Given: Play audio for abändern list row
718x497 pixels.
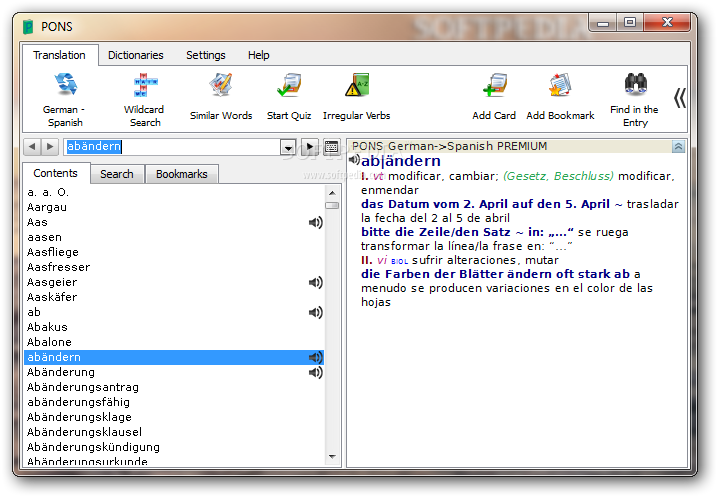Looking at the screenshot, I should point(315,357).
